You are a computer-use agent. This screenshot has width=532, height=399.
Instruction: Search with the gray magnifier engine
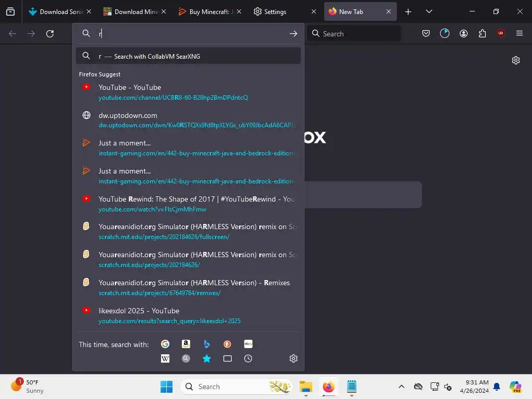click(x=186, y=358)
